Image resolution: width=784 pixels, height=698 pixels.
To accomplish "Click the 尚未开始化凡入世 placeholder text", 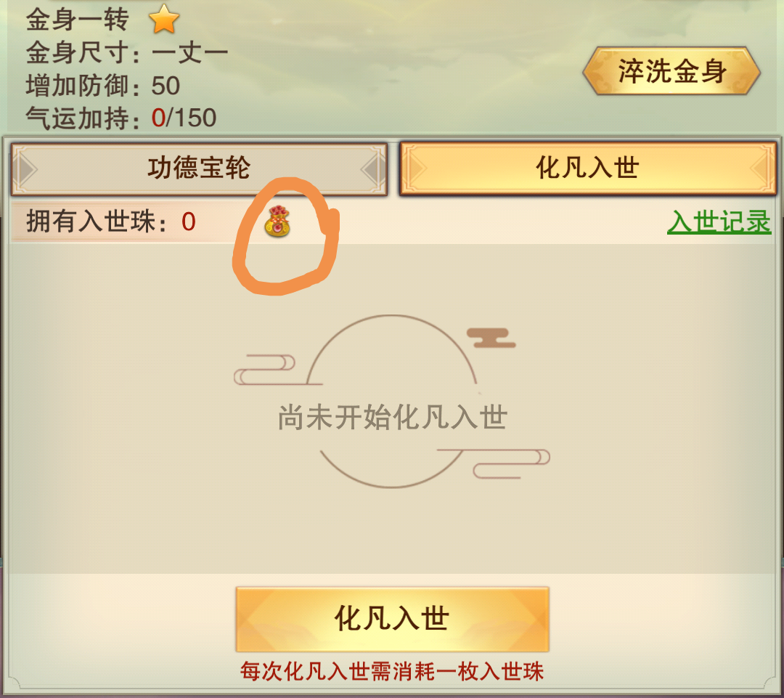I will coord(393,418).
